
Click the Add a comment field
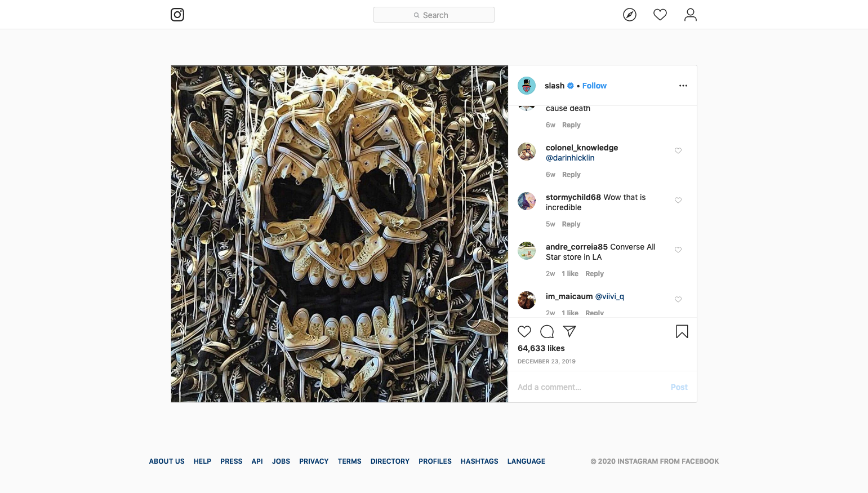click(590, 387)
